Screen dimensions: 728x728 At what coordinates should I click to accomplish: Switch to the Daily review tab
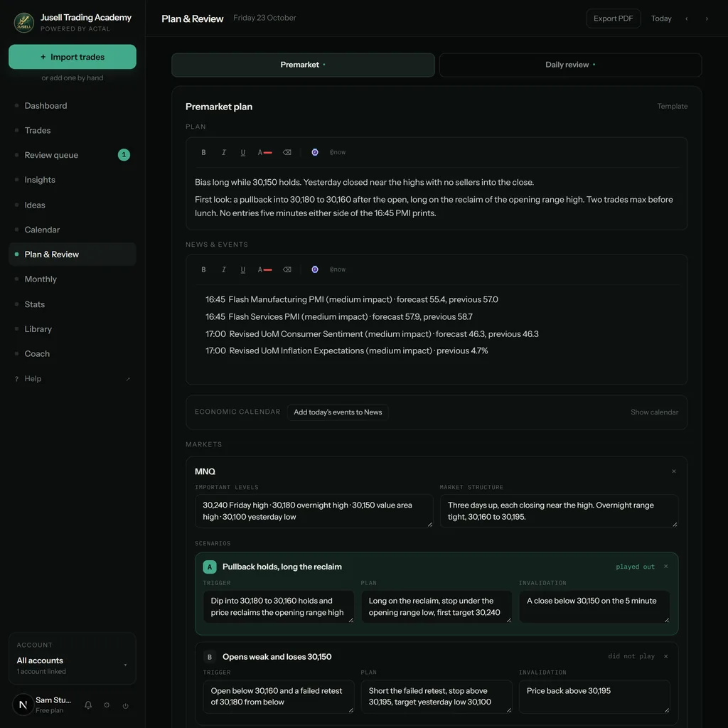tap(570, 65)
